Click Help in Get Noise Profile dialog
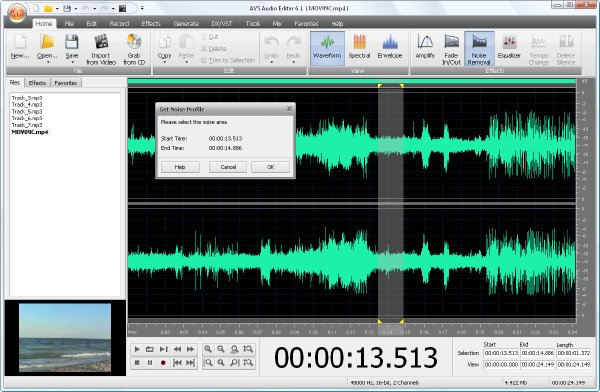600x392 pixels. pos(180,167)
